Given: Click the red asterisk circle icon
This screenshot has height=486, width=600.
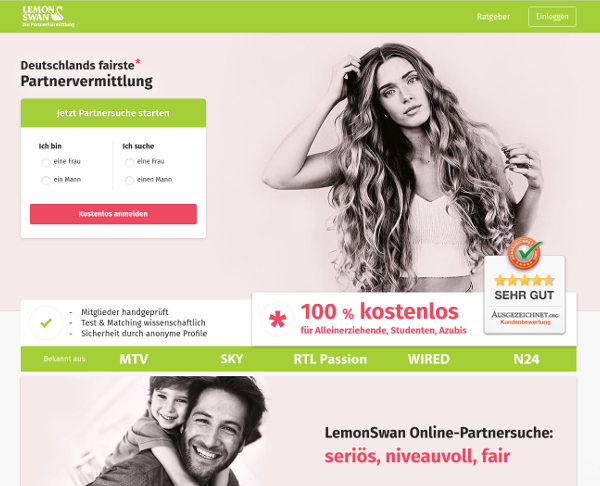Looking at the screenshot, I should pos(277,320).
